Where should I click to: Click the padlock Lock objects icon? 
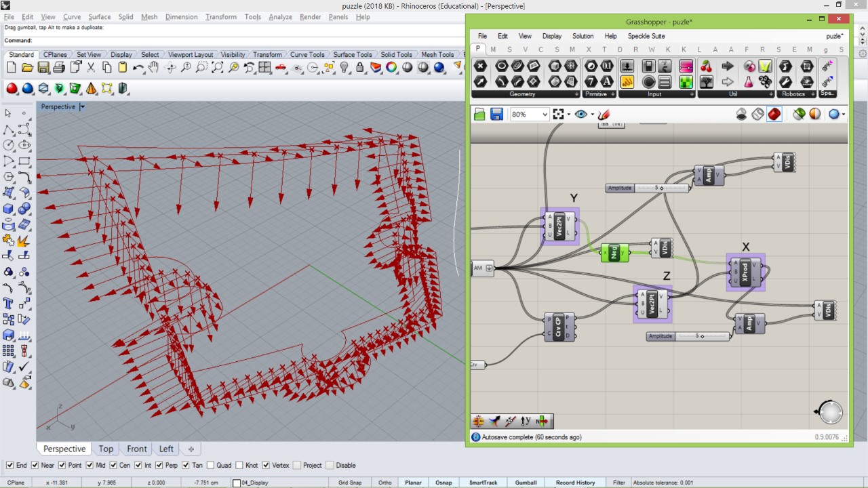[360, 67]
